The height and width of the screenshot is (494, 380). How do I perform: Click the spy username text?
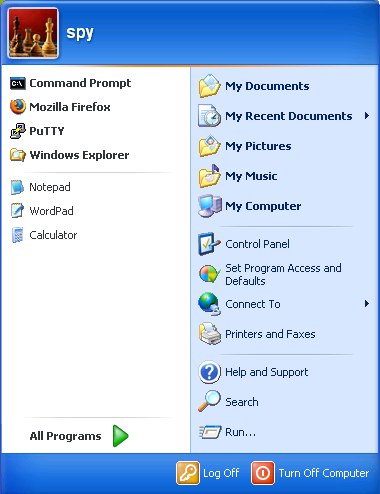click(80, 33)
